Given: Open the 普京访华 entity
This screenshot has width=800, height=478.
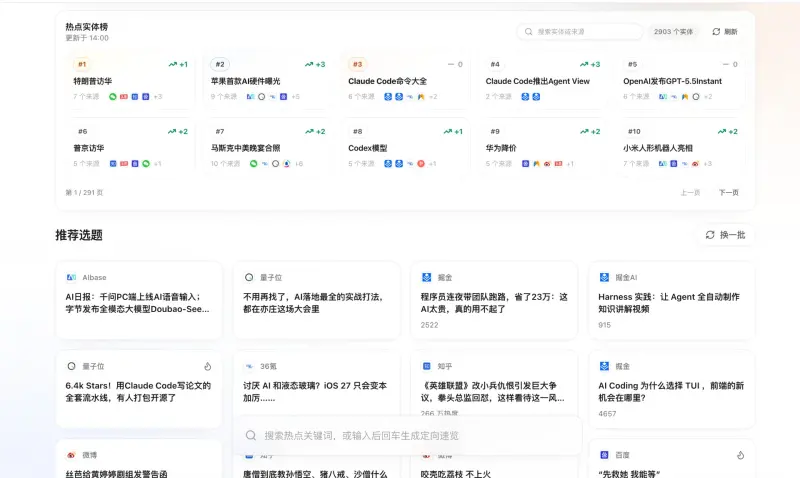Looking at the screenshot, I should (x=89, y=148).
